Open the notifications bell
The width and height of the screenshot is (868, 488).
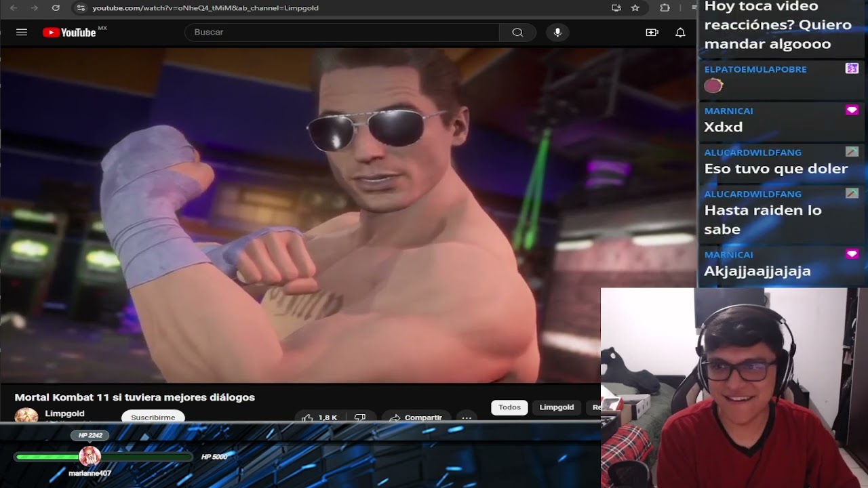point(680,32)
